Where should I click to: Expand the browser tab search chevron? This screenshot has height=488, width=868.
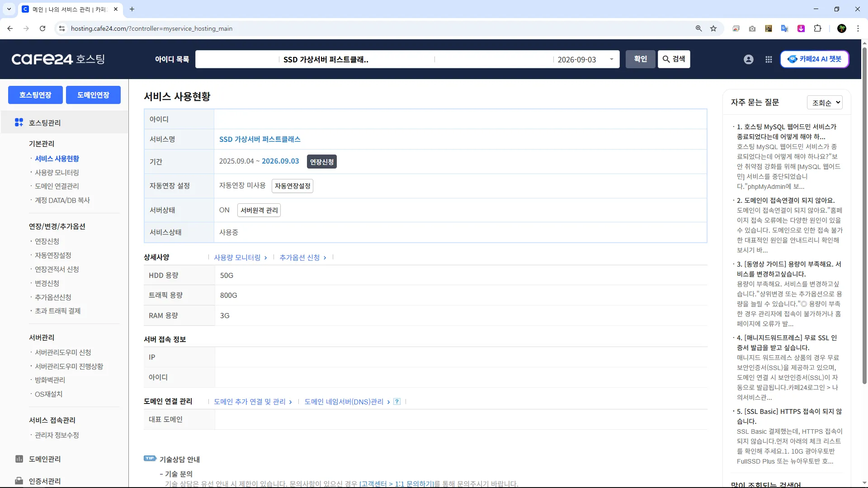tap(9, 9)
